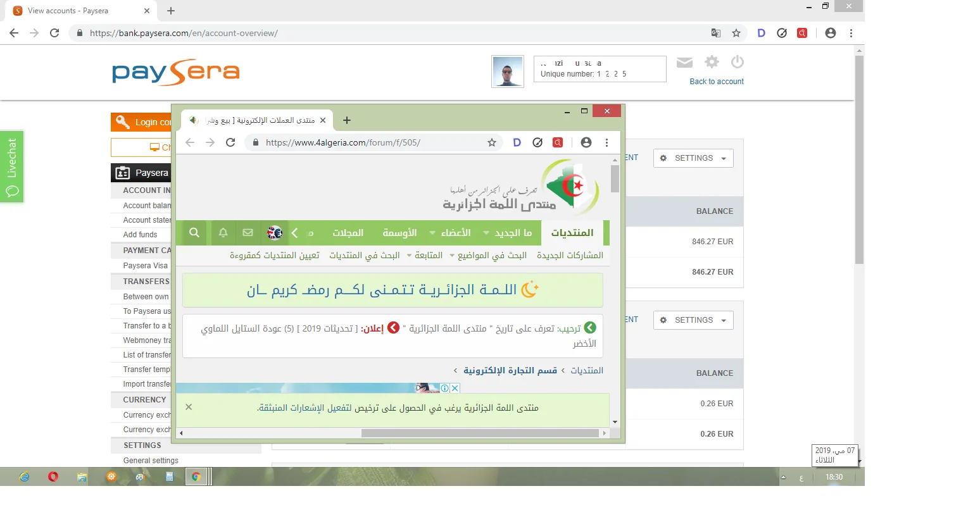The width and height of the screenshot is (980, 529).
Task: Open the المجلات menu item
Action: coord(348,233)
